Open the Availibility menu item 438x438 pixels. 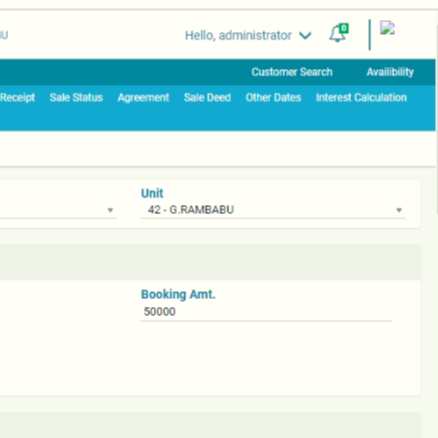[390, 72]
